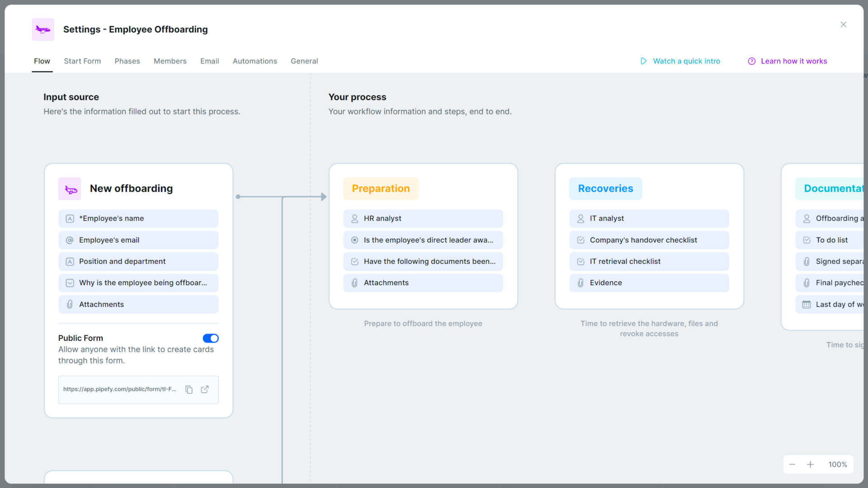Open the public form via the external link icon
Screen dimensions: 868x488
205,389
